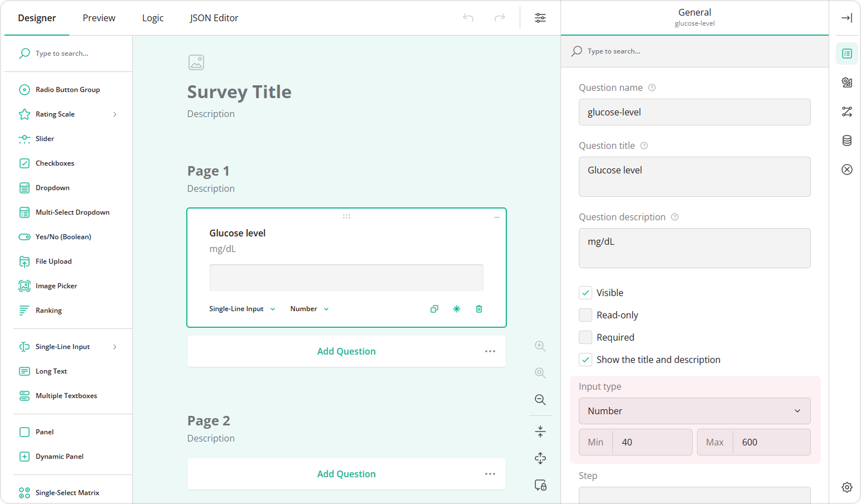Toggle the required star on Glucose level question

click(456, 308)
